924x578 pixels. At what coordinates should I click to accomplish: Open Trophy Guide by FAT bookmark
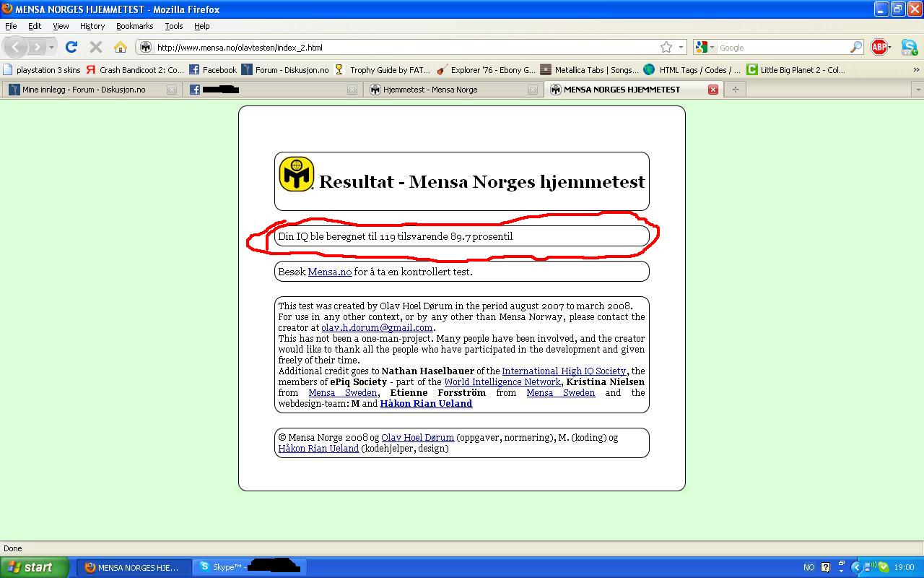click(382, 70)
